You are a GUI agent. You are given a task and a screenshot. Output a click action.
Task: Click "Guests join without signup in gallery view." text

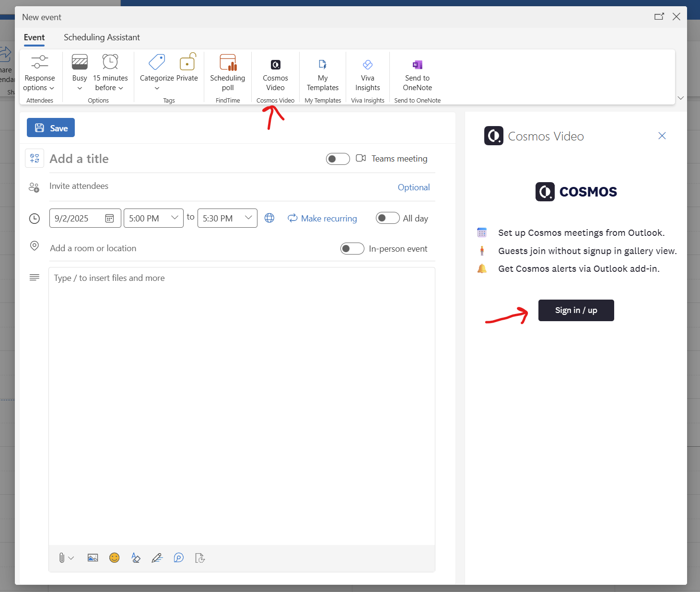pos(587,251)
